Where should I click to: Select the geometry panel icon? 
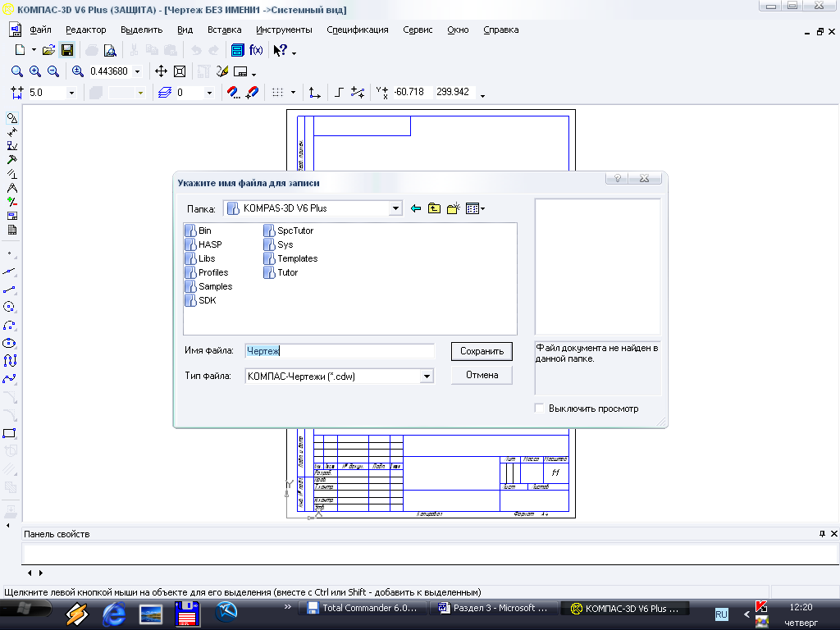click(11, 118)
